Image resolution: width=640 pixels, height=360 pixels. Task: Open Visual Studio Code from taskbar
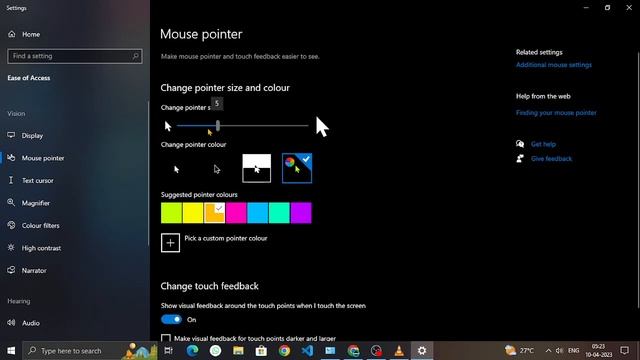tap(307, 351)
